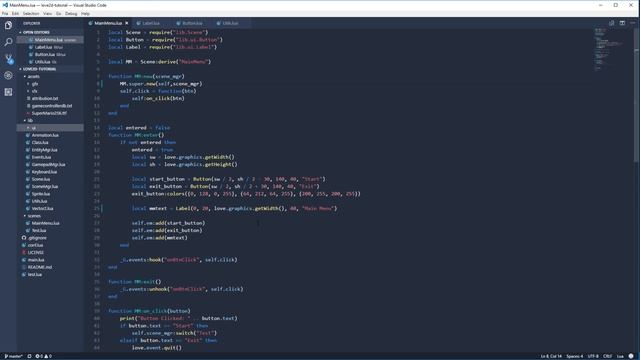
Task: Select Label.lua under Open Editors
Action: click(x=50, y=47)
